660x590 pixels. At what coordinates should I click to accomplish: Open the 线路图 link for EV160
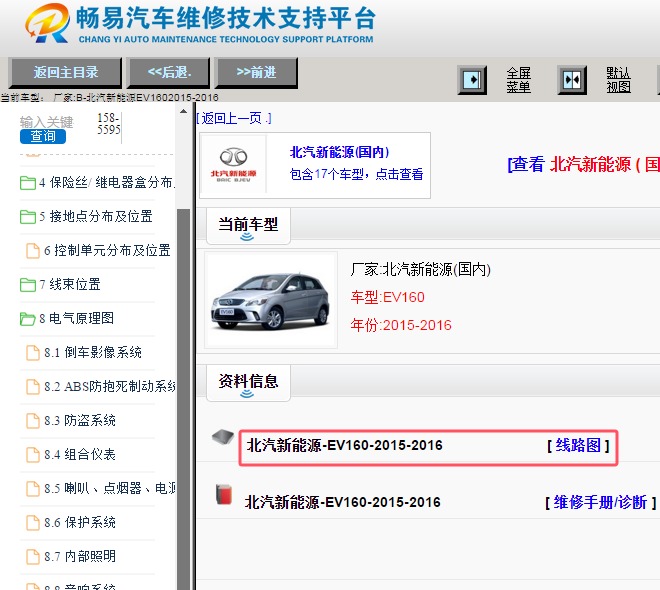coord(578,445)
